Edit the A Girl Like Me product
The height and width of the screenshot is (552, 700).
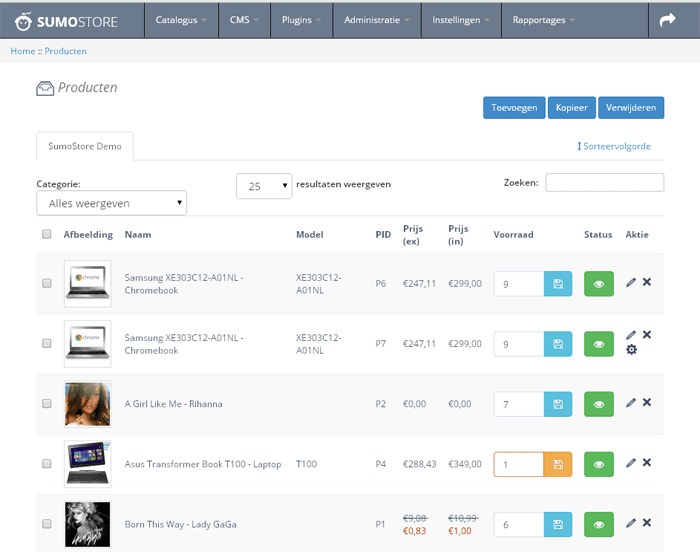pyautogui.click(x=630, y=403)
